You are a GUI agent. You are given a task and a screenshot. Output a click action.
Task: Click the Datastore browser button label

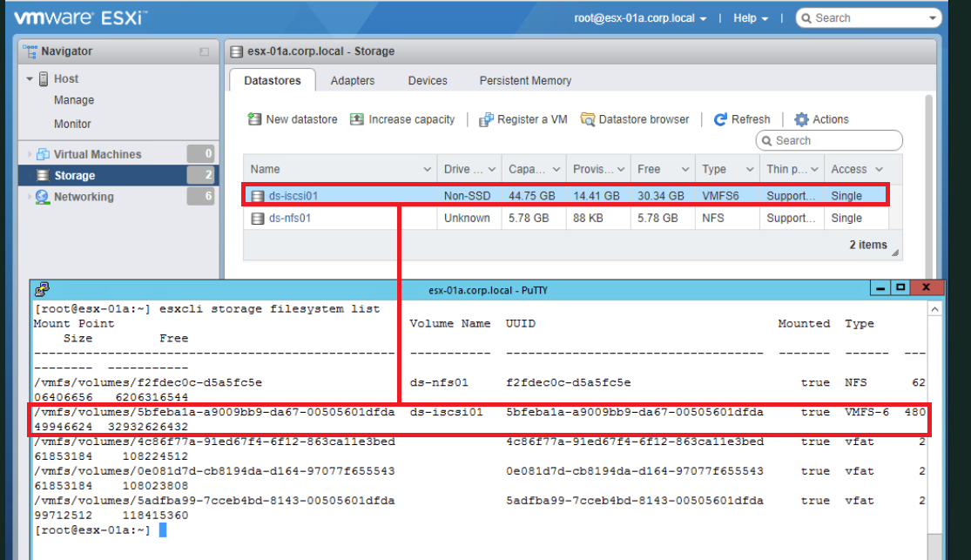[x=644, y=119]
